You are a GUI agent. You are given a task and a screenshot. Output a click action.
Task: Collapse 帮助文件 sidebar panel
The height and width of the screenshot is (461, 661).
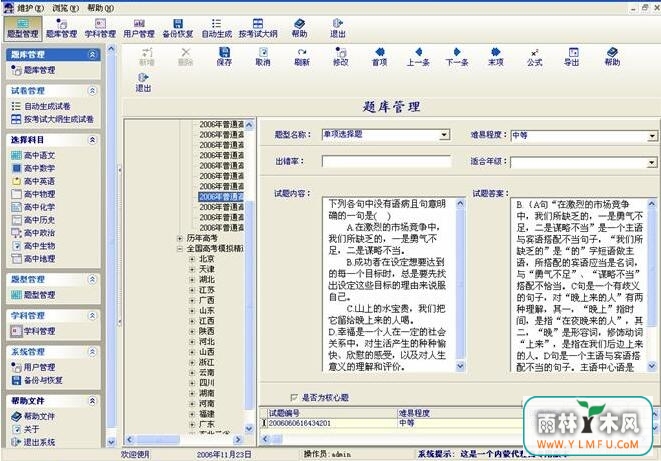pyautogui.click(x=92, y=401)
